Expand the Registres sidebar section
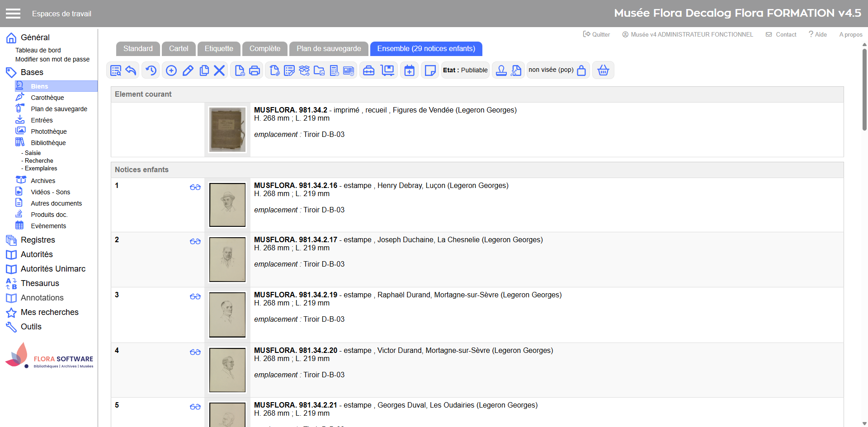This screenshot has width=868, height=427. click(38, 240)
